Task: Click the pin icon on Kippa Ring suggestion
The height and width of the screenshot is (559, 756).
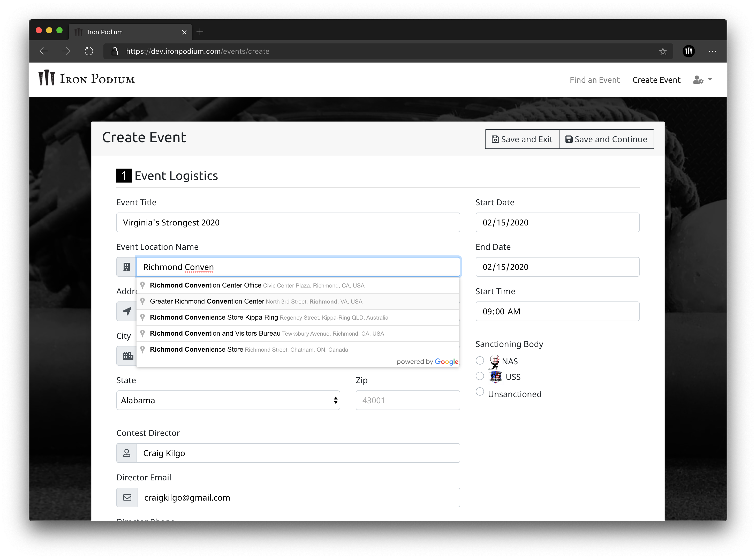Action: [x=142, y=317]
